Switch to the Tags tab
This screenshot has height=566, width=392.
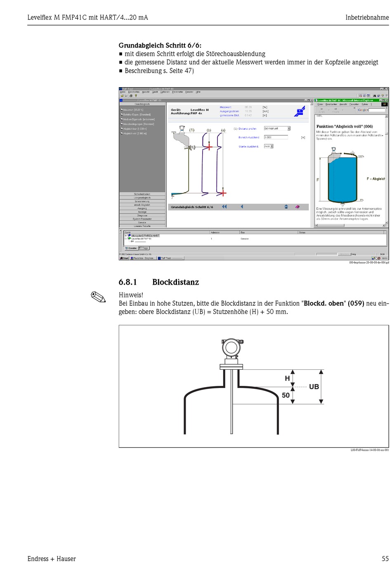(x=144, y=248)
